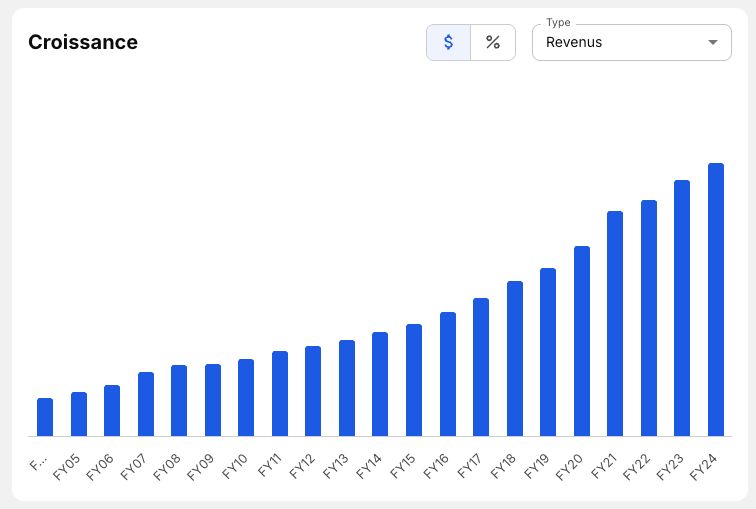Select the FY22 revenue bar
This screenshot has height=509, width=756.
[x=648, y=318]
